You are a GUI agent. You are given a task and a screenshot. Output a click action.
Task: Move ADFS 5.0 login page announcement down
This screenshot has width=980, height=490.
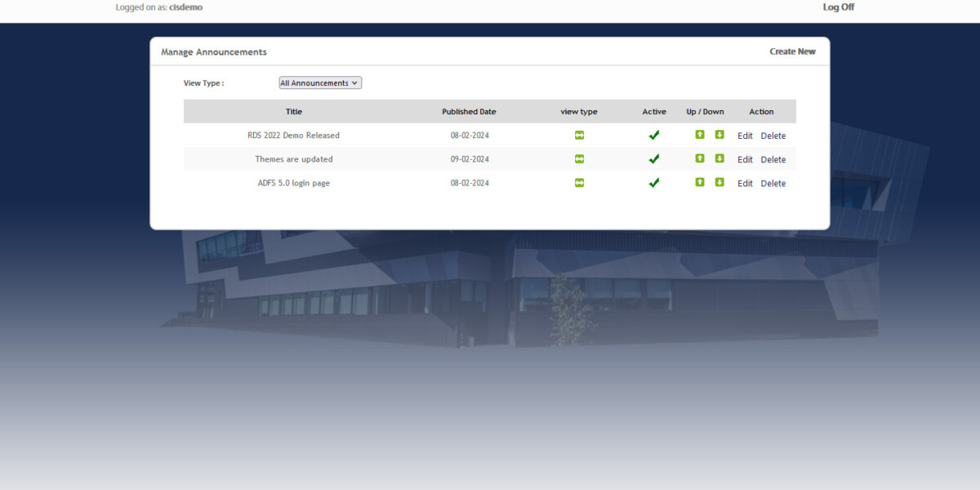(719, 182)
